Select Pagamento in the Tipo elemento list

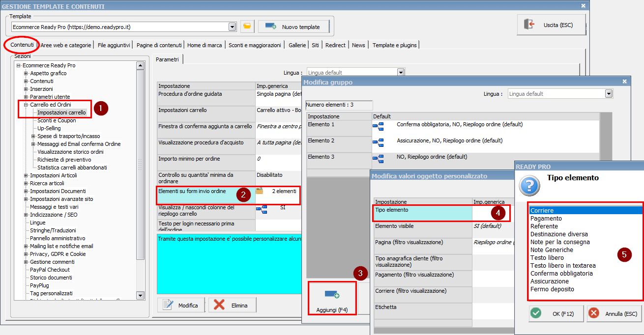(x=546, y=219)
